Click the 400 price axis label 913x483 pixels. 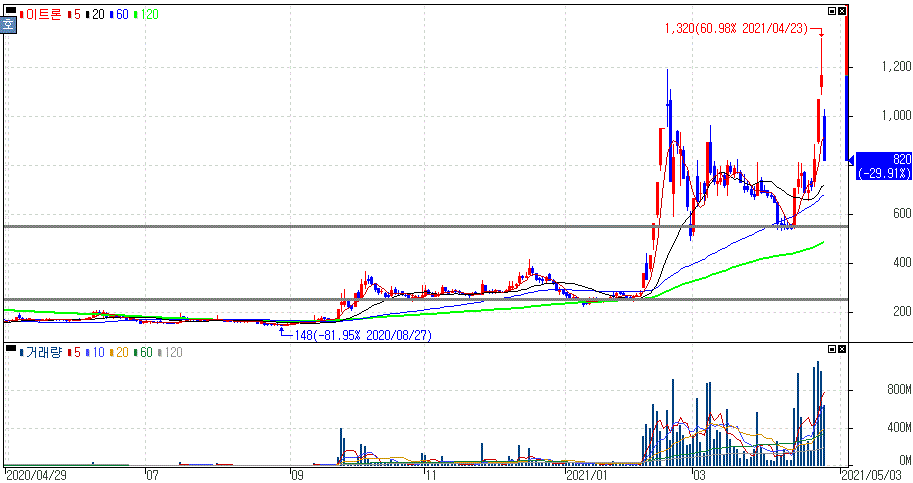[902, 263]
